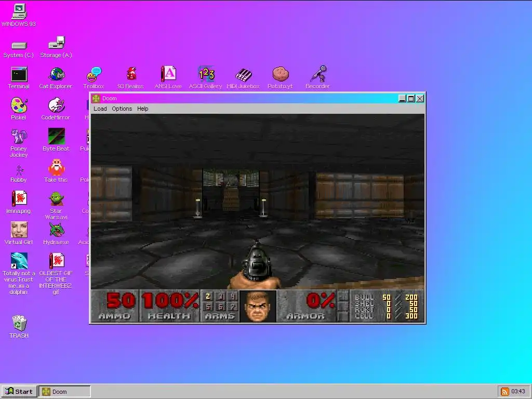This screenshot has height=399, width=532.
Task: Click the HEALTH percentage in Doom HUD
Action: (x=169, y=305)
